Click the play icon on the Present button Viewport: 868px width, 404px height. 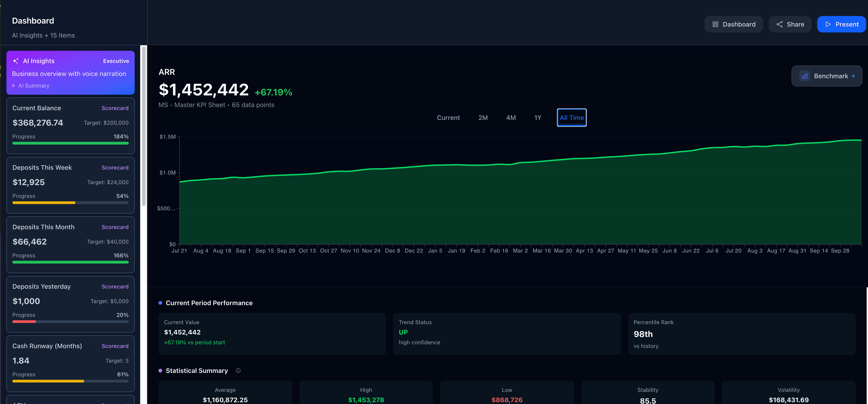pyautogui.click(x=828, y=24)
